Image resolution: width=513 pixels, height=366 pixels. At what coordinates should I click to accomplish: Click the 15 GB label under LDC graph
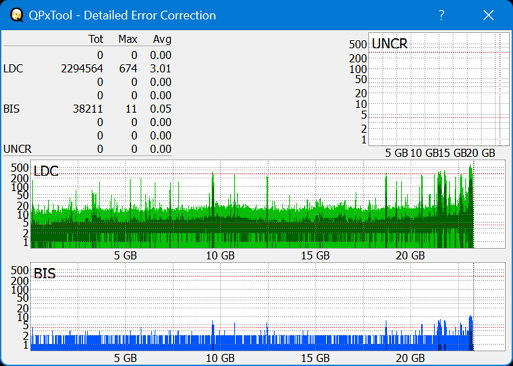[315, 256]
